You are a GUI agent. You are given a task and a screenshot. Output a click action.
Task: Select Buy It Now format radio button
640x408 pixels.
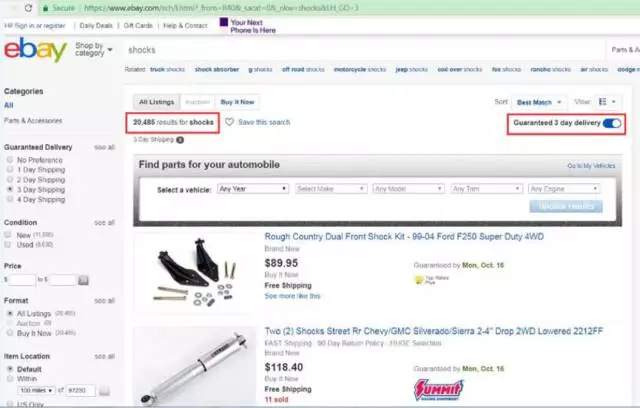pos(10,333)
